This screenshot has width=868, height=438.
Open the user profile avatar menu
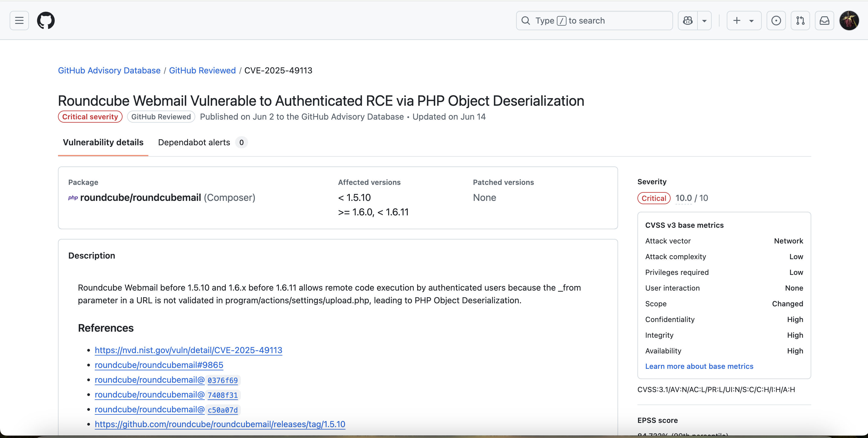(849, 21)
